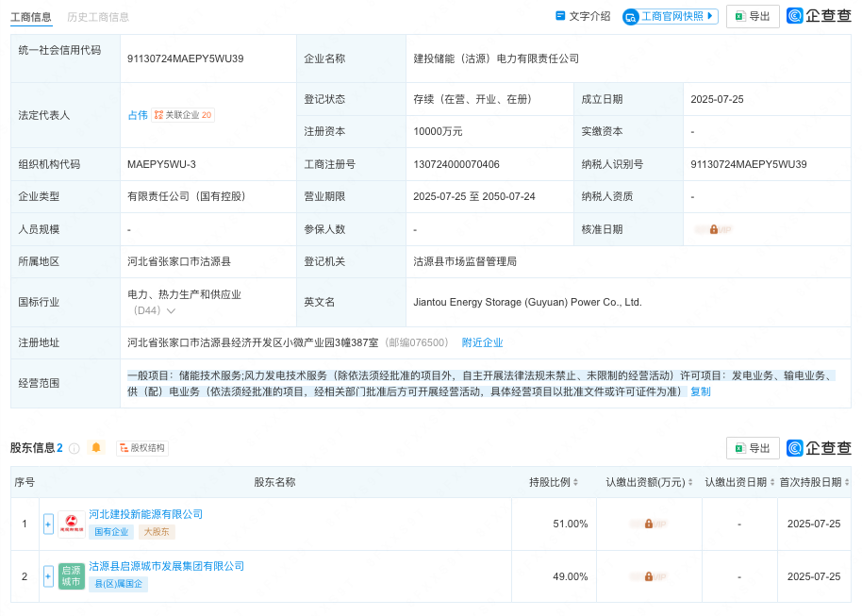Click the bell alert icon for shareholders
The height and width of the screenshot is (616, 862).
pyautogui.click(x=96, y=447)
